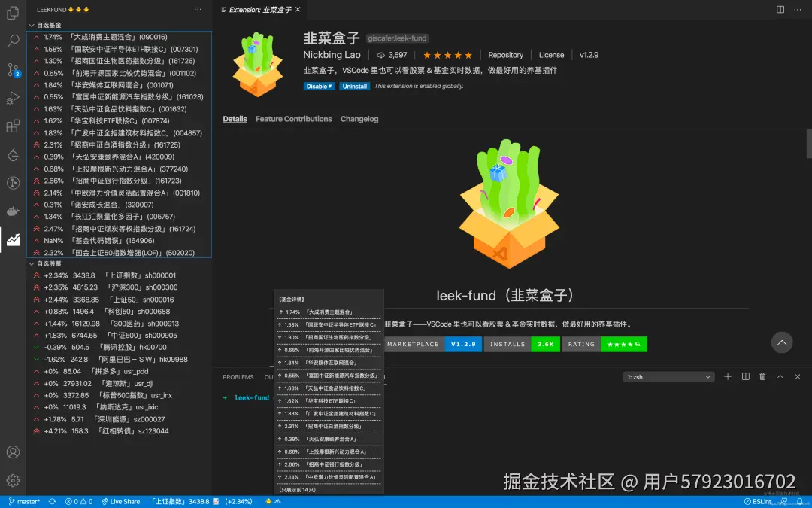Open the GitLens circular icon in activity bar
812x508 pixels.
point(13,182)
